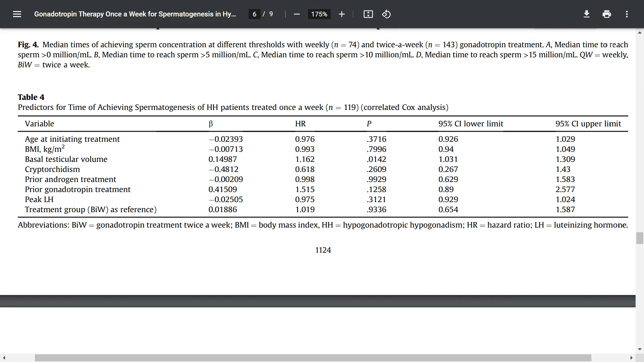Click the scroll left arrow
This screenshot has width=644, height=362.
pos(4,358)
